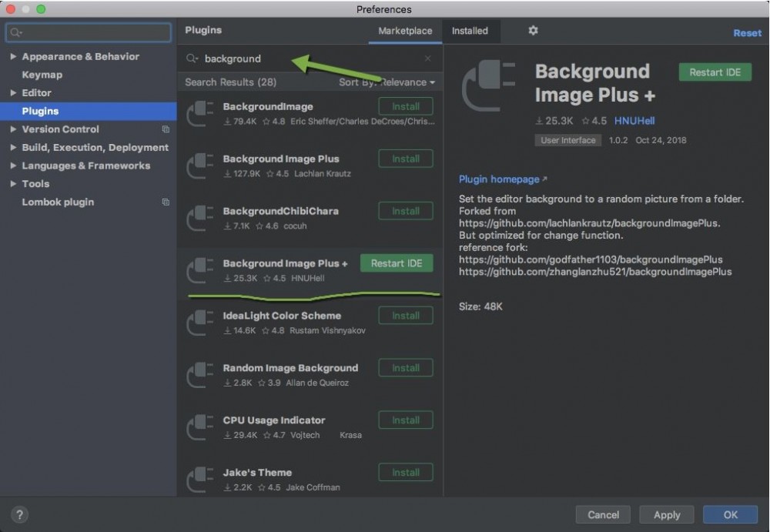Select the 'Random Image Background' title
This screenshot has width=770, height=532.
click(290, 368)
